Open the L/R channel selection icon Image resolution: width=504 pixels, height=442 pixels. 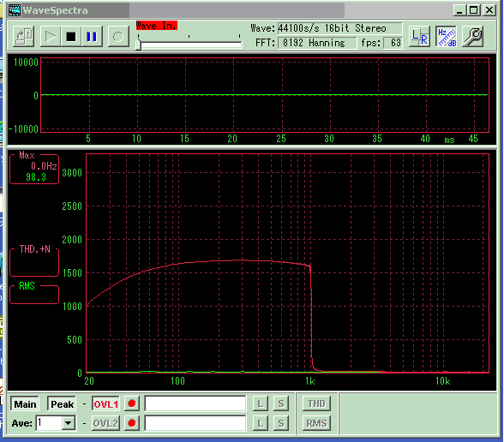click(x=419, y=36)
